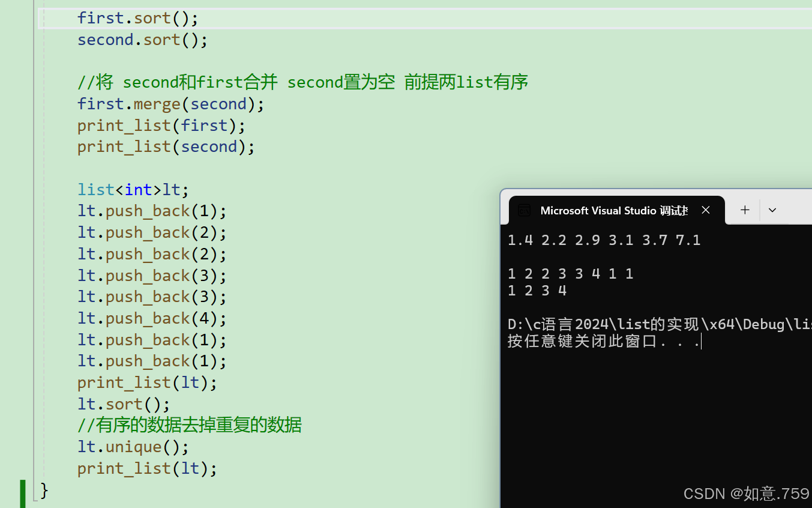This screenshot has height=508, width=812.
Task: Click the console icon in the terminal tab
Action: [x=524, y=210]
